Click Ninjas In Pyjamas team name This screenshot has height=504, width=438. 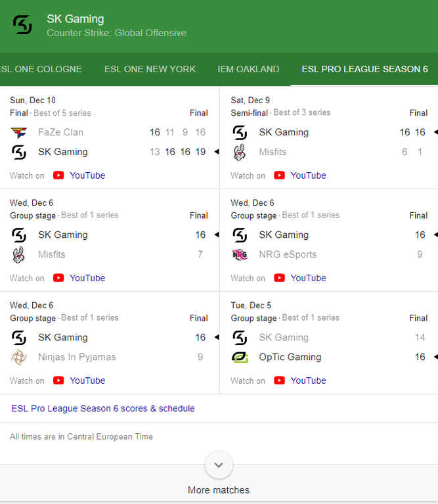77,357
